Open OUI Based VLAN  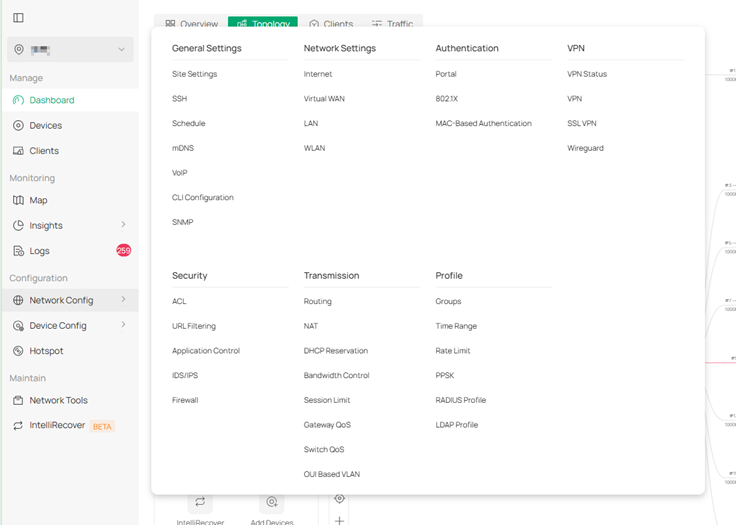pyautogui.click(x=332, y=474)
